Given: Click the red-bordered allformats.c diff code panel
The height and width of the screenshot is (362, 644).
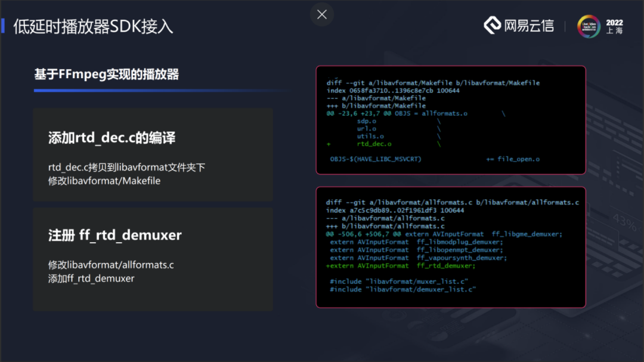Looking at the screenshot, I should (450, 246).
